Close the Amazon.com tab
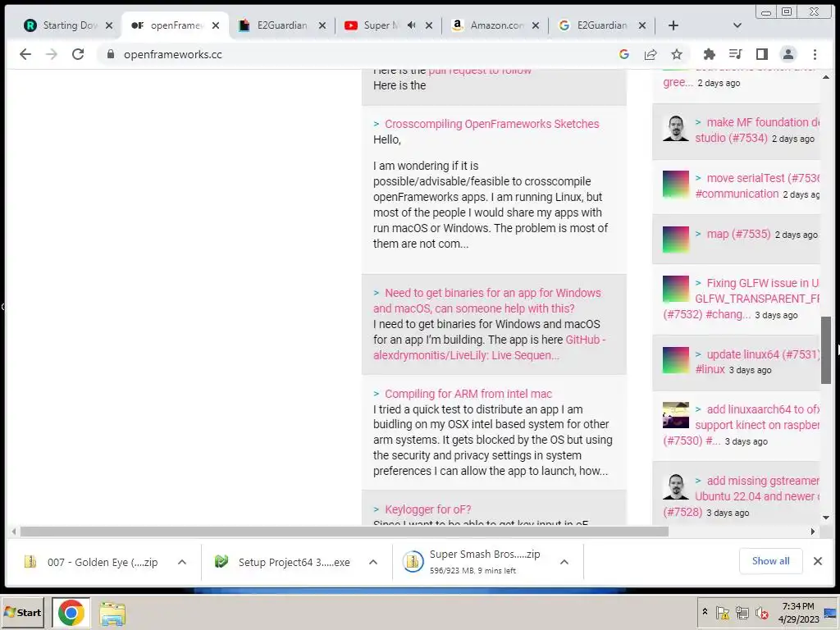 pyautogui.click(x=536, y=25)
